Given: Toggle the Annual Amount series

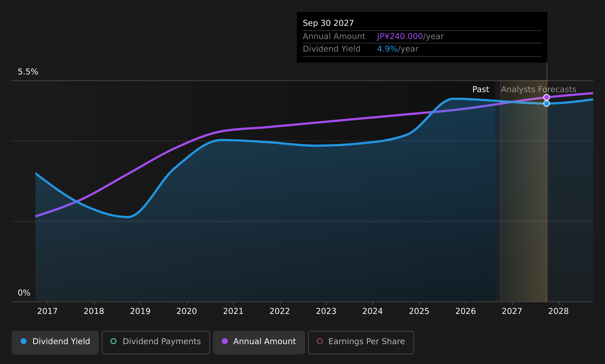Looking at the screenshot, I should (259, 342).
